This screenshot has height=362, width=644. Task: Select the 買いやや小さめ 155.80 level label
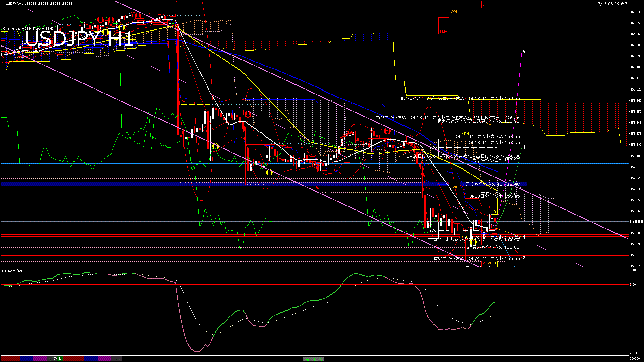click(495, 247)
